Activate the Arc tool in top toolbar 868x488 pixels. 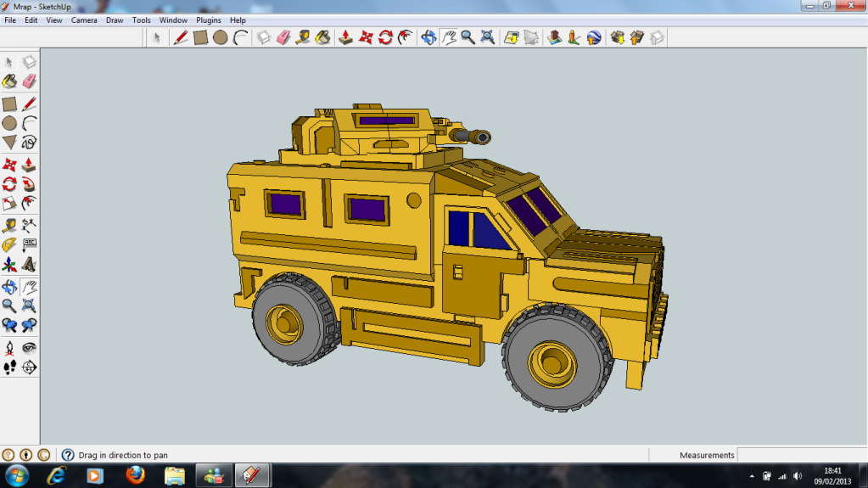pyautogui.click(x=240, y=37)
